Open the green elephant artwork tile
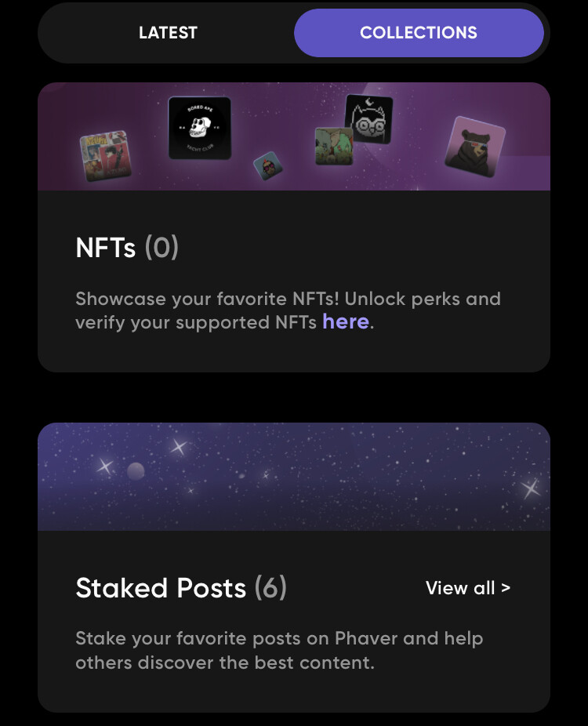The height and width of the screenshot is (726, 588). [334, 147]
